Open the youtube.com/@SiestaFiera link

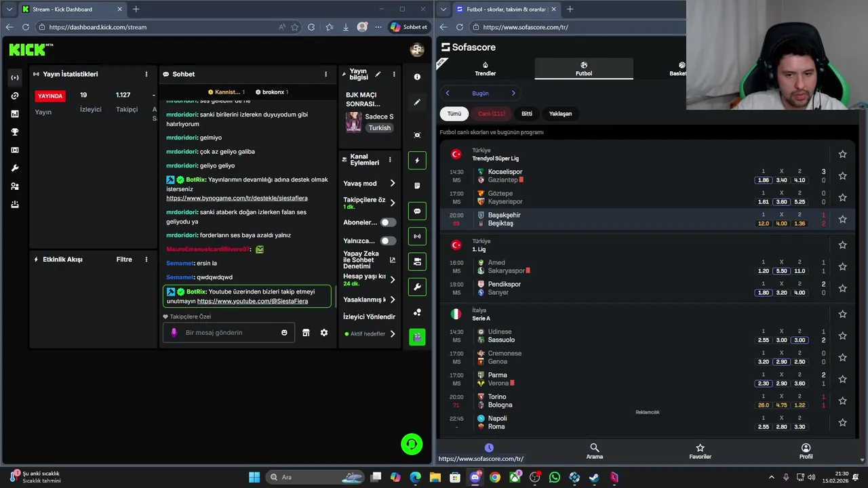click(252, 301)
